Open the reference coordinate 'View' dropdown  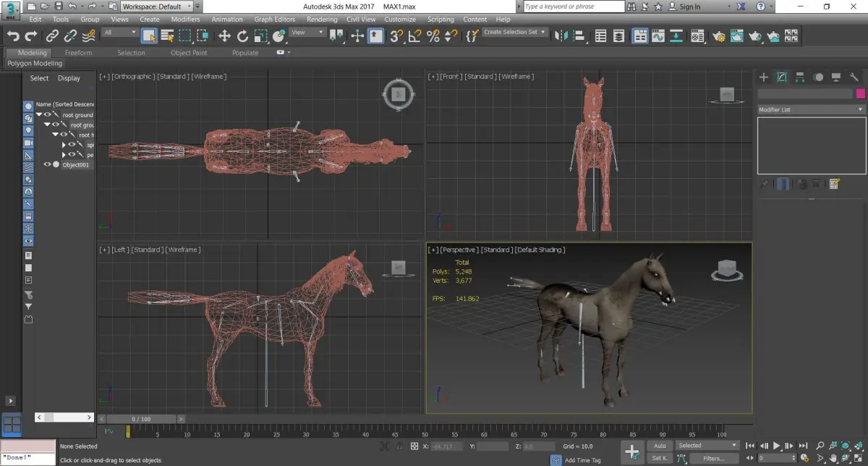click(307, 33)
